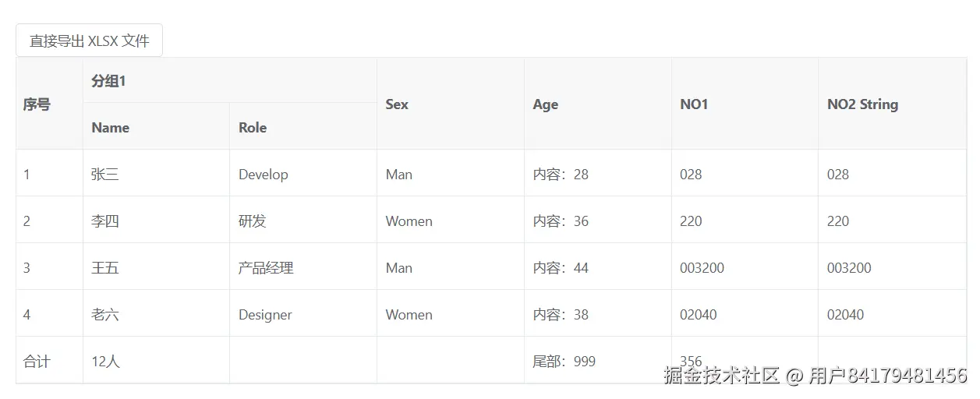Select the cell containing 张三
Image resolution: width=980 pixels, height=399 pixels.
105,175
